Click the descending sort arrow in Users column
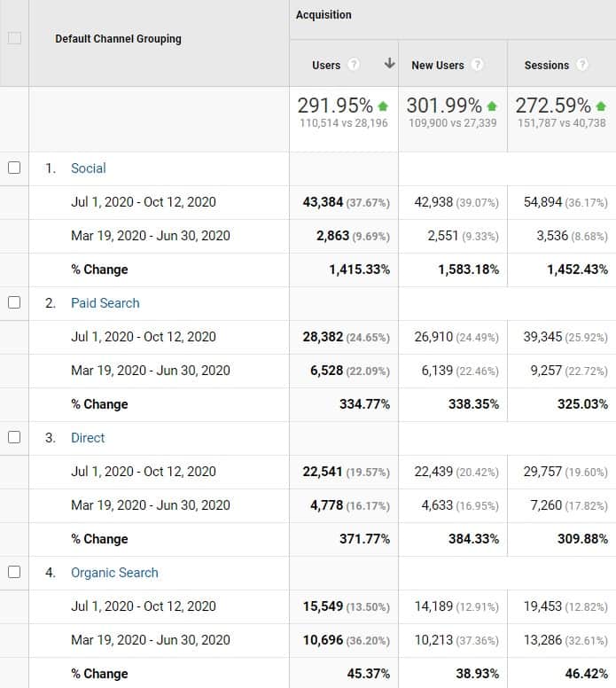 (389, 64)
